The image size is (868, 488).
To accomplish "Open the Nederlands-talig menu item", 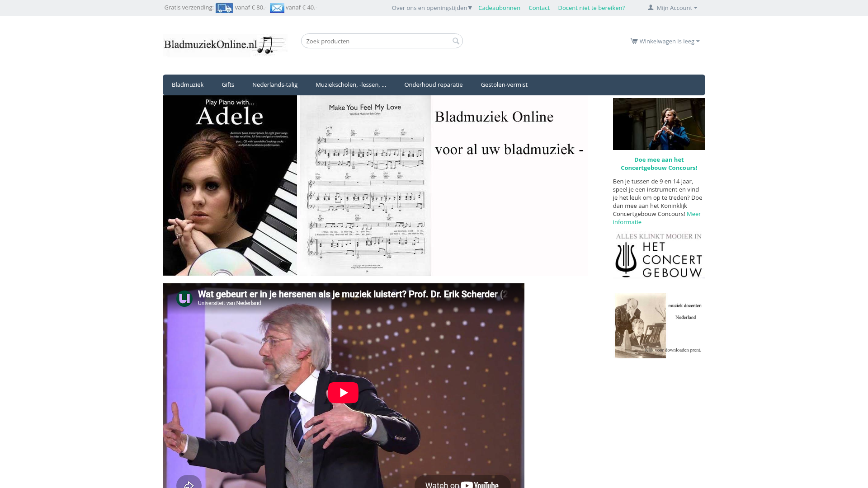I will tap(275, 84).
